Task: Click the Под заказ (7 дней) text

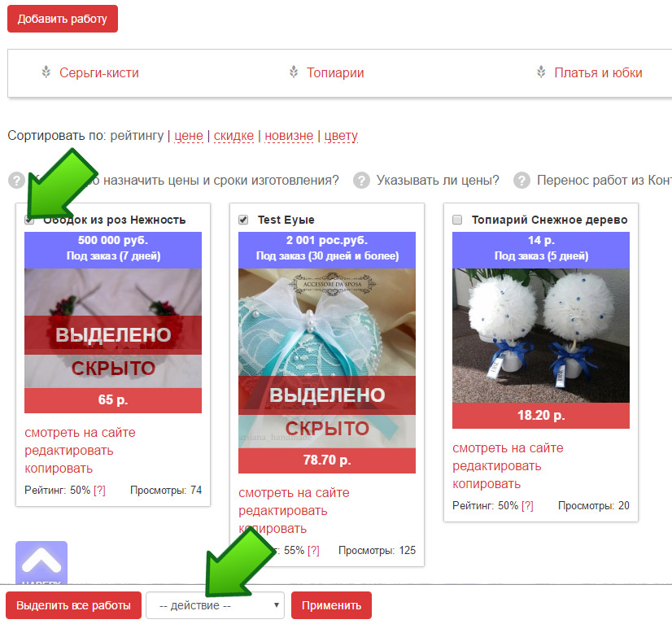Action: [x=114, y=256]
